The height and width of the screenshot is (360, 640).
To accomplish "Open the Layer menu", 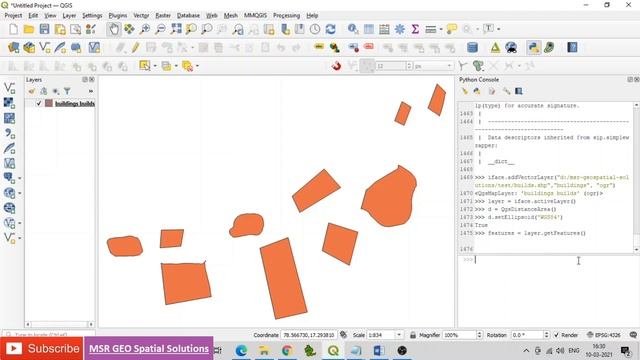I will (69, 16).
